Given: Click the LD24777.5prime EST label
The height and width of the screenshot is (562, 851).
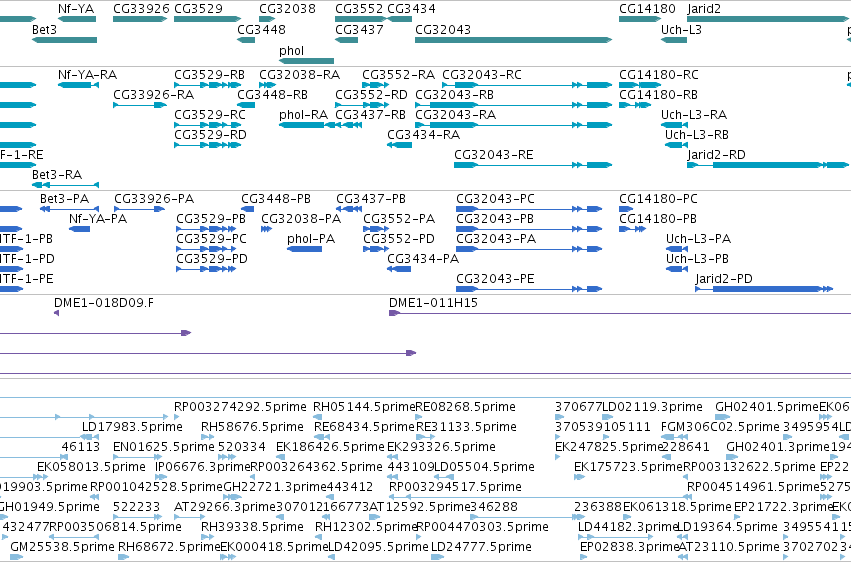Looking at the screenshot, I should [481, 547].
